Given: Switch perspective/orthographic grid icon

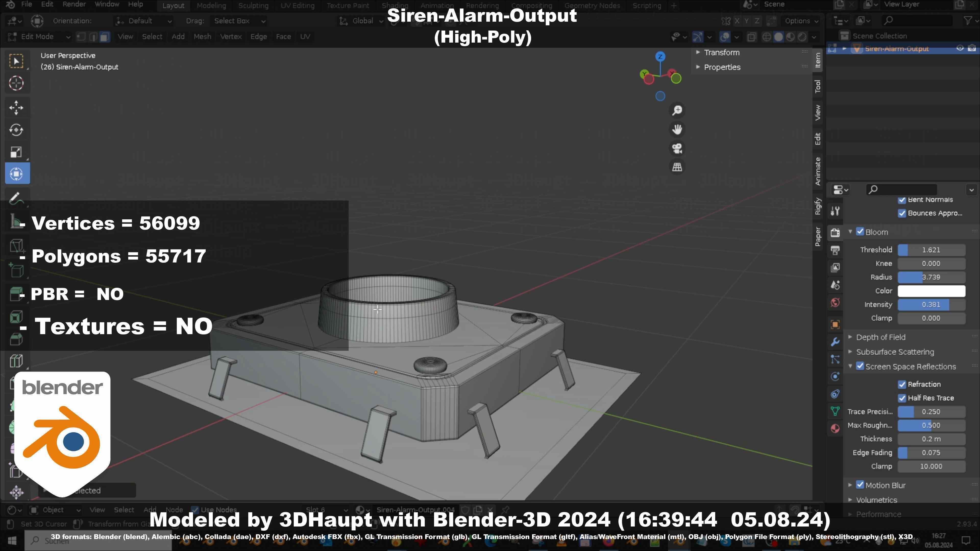Looking at the screenshot, I should click(677, 167).
